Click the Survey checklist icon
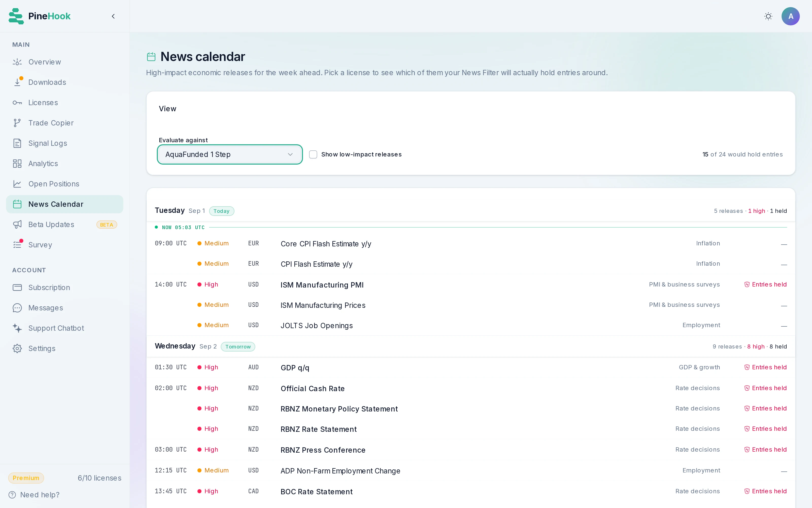The width and height of the screenshot is (812, 508). (17, 245)
